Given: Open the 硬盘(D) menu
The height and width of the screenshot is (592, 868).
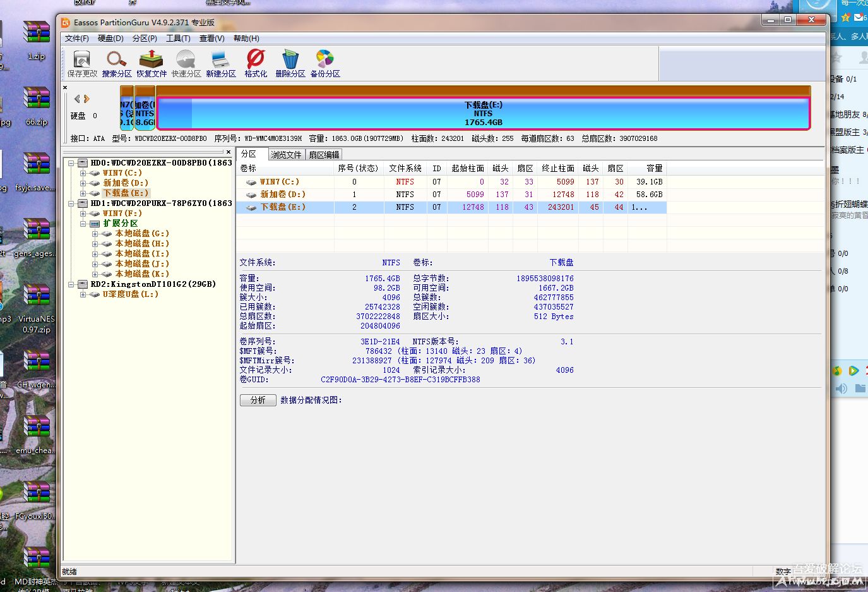Looking at the screenshot, I should [110, 39].
